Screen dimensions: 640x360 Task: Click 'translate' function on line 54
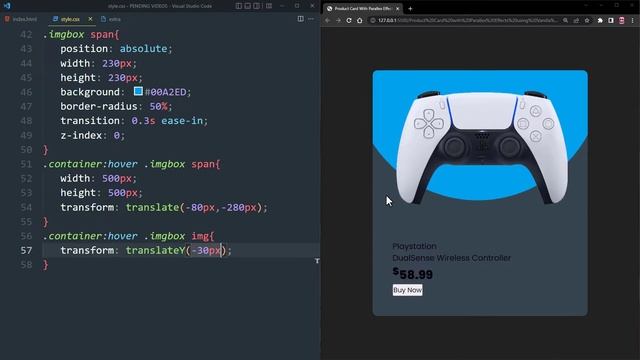click(152, 207)
